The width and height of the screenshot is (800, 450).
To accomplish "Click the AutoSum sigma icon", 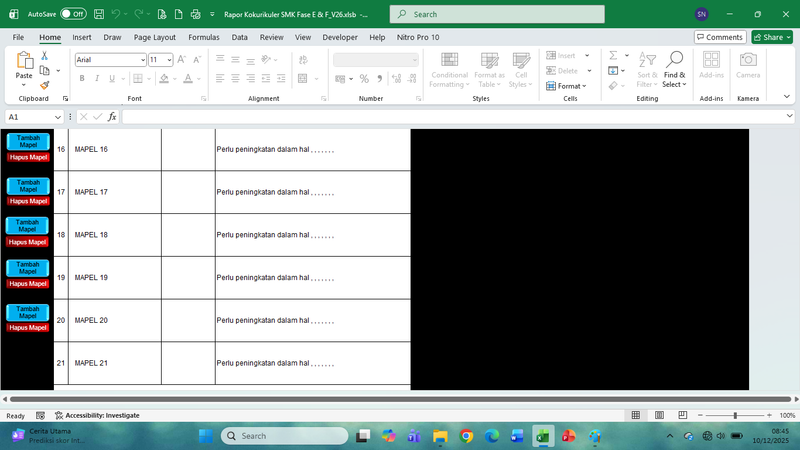I will [x=611, y=55].
